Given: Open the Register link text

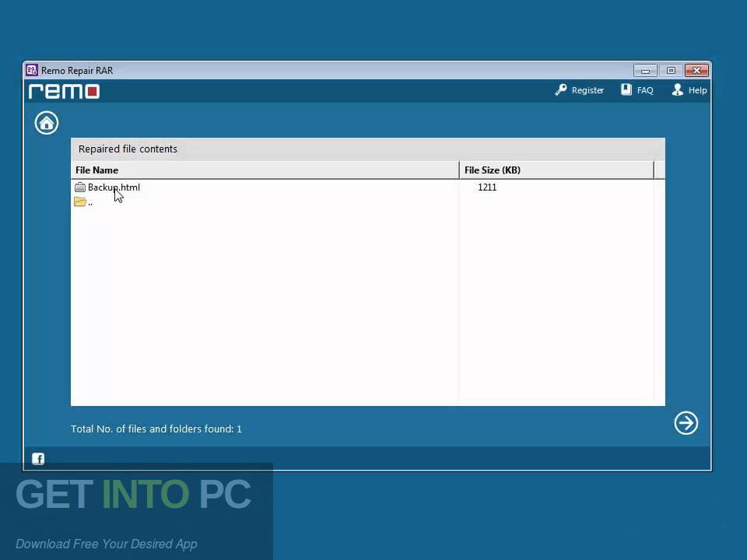Looking at the screenshot, I should pos(587,90).
